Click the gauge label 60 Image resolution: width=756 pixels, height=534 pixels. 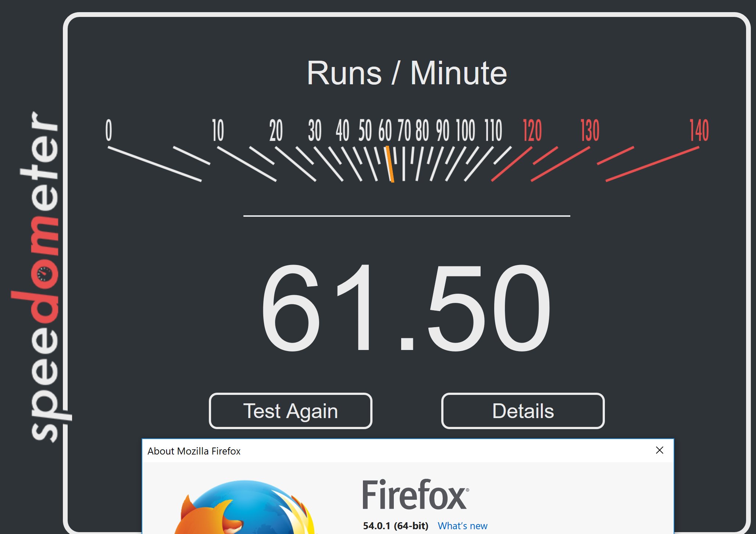tap(385, 130)
